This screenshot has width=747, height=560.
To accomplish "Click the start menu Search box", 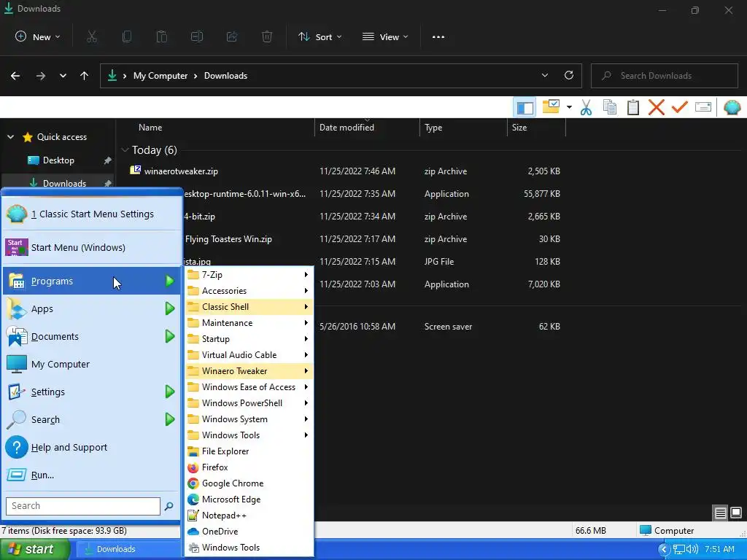I will pyautogui.click(x=83, y=506).
